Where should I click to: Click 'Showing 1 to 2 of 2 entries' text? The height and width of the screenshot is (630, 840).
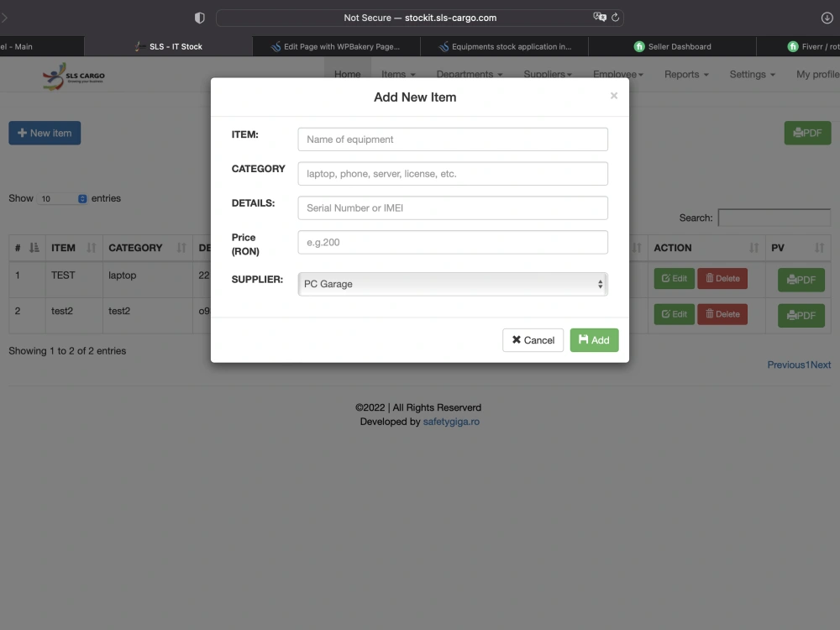click(67, 351)
